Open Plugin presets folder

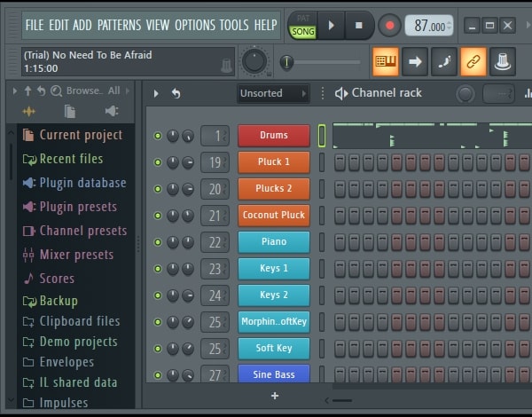[x=69, y=207]
